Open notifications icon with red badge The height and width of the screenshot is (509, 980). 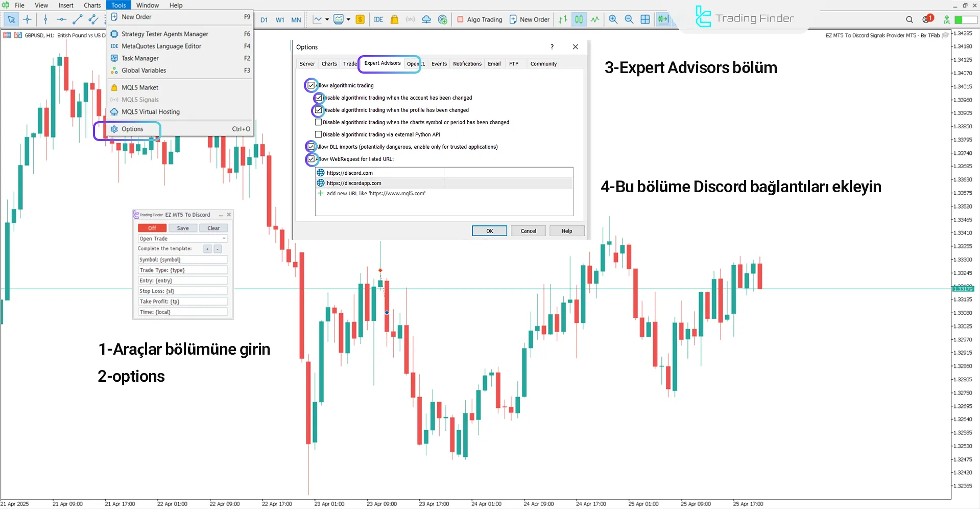pyautogui.click(x=927, y=19)
